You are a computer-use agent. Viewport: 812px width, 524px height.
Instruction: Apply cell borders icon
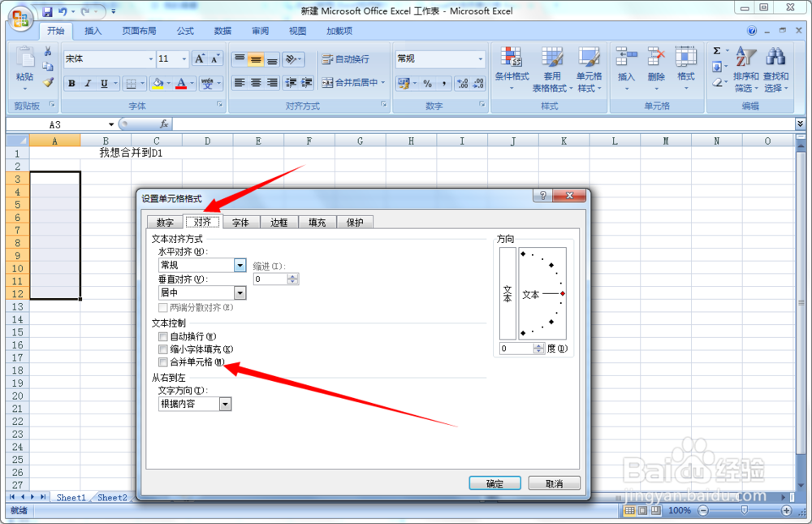132,83
